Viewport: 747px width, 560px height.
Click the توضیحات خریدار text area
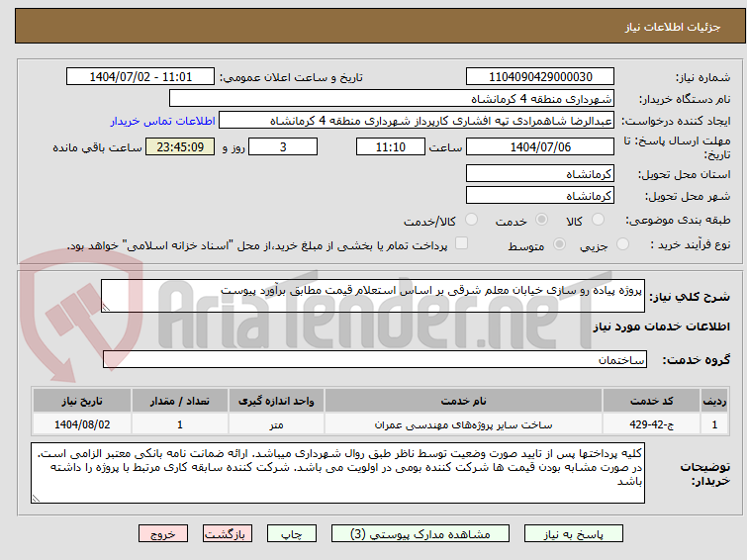337,473
